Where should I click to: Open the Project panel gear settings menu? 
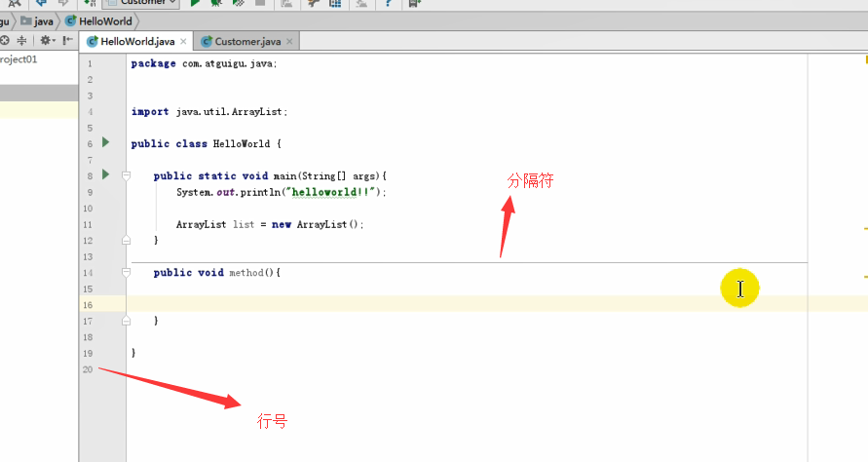(47, 40)
